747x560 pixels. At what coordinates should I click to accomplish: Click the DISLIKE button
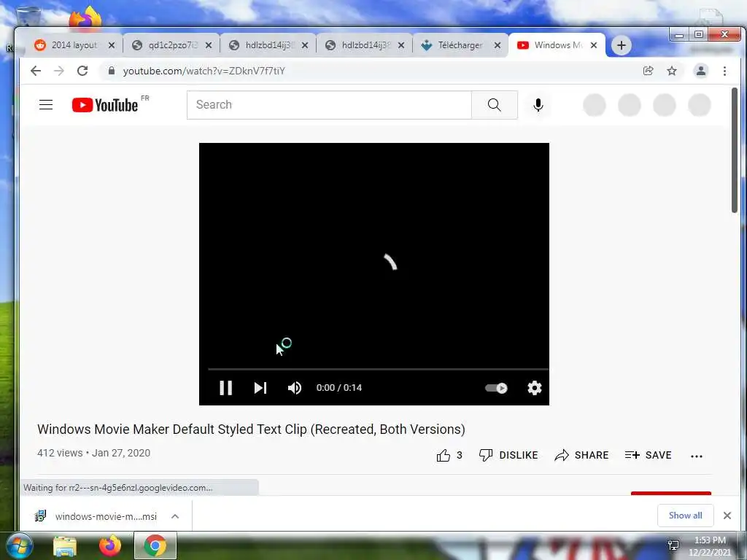(x=508, y=455)
